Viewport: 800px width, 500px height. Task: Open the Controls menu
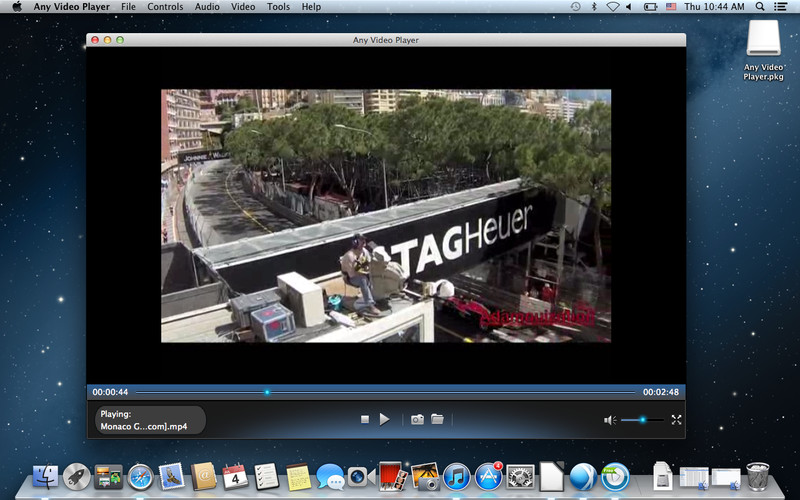click(165, 7)
